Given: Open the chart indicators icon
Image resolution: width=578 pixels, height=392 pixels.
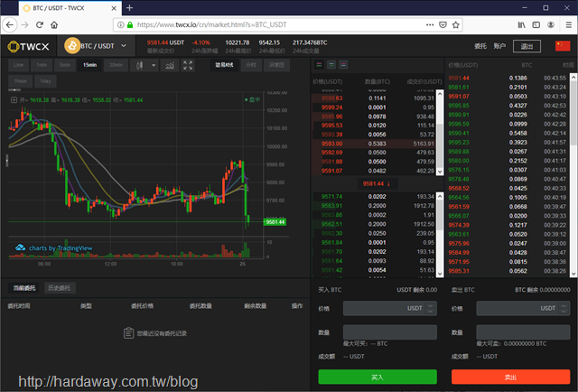Looking at the screenshot, I should [170, 65].
